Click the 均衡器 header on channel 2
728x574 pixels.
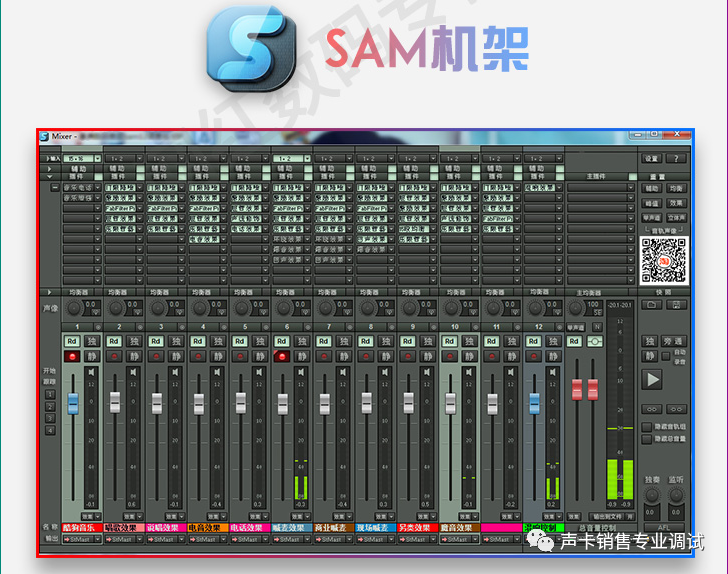click(118, 292)
